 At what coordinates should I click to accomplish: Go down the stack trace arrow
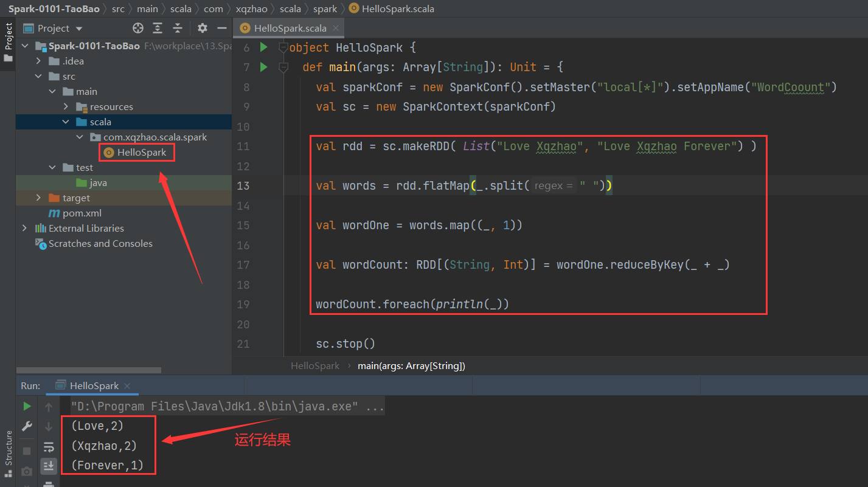point(49,427)
